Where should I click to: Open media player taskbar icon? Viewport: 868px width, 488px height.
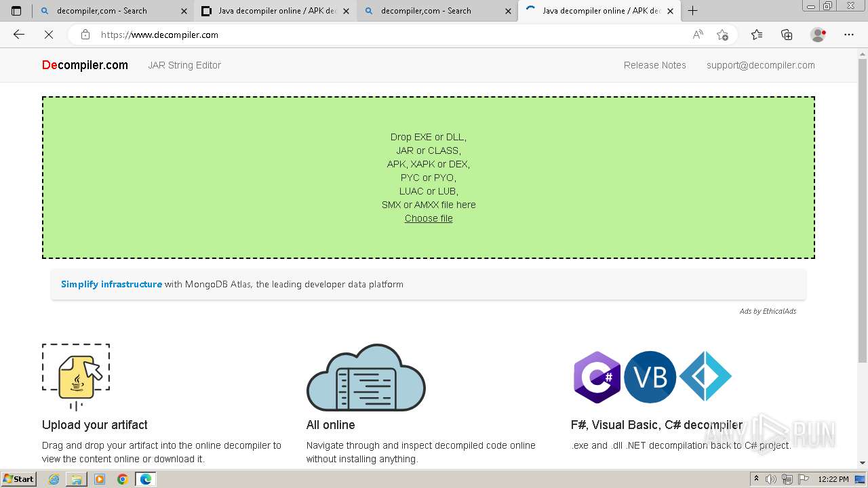point(100,479)
